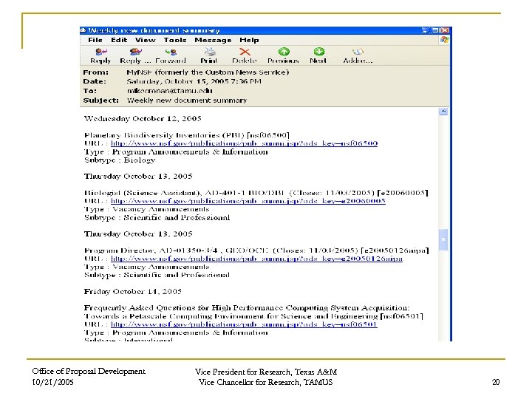Open the Tools menu

pyautogui.click(x=175, y=40)
